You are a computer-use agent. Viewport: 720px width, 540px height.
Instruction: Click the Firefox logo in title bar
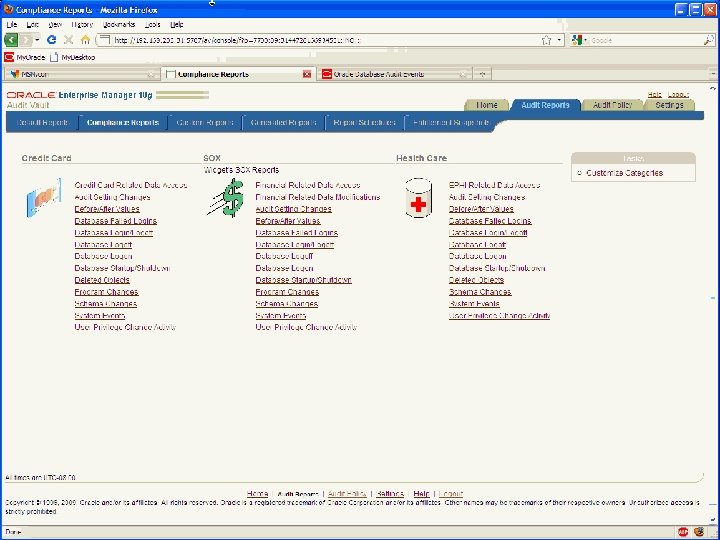9,9
